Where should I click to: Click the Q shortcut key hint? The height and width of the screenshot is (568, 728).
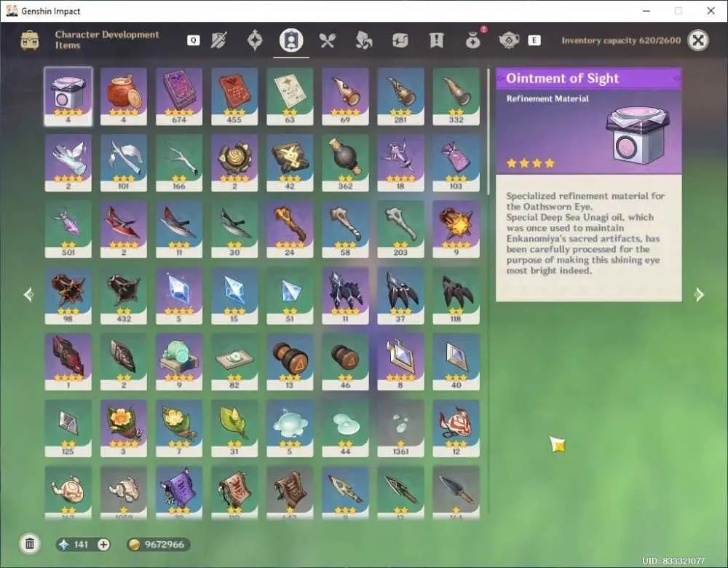tap(193, 40)
